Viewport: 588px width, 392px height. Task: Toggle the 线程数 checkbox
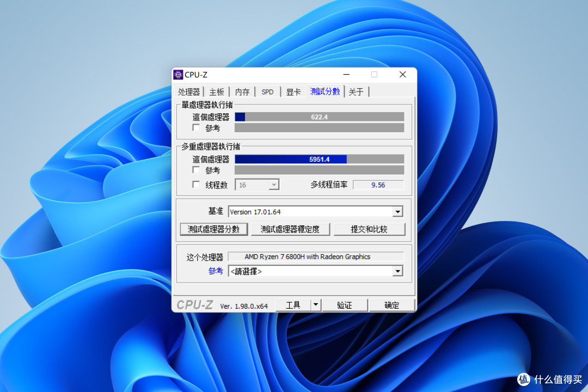point(196,185)
